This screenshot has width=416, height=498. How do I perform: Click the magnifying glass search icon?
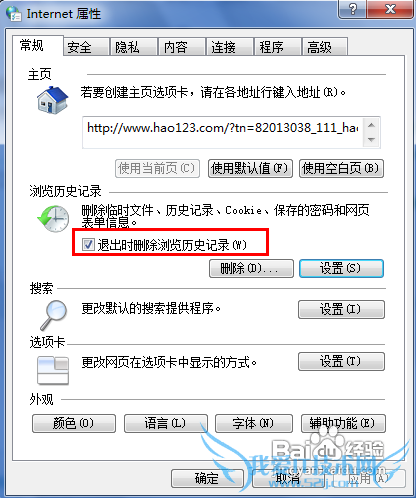click(x=53, y=315)
